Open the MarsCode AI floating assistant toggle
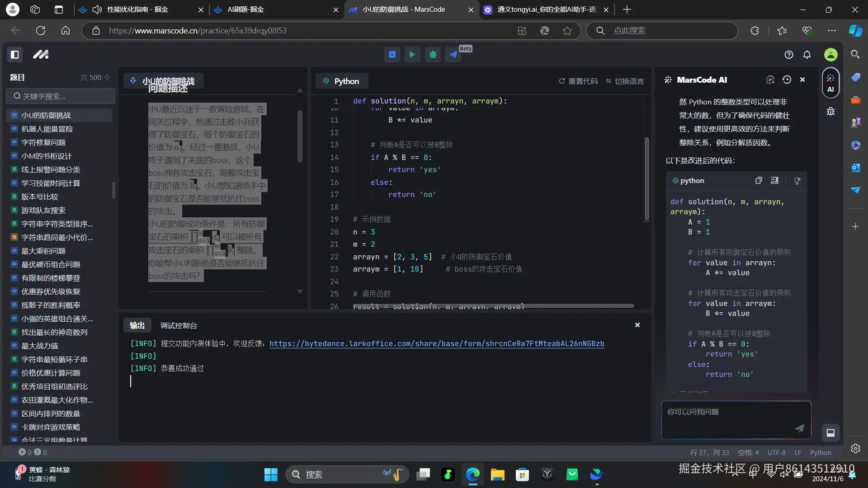This screenshot has width=868, height=488. click(830, 83)
